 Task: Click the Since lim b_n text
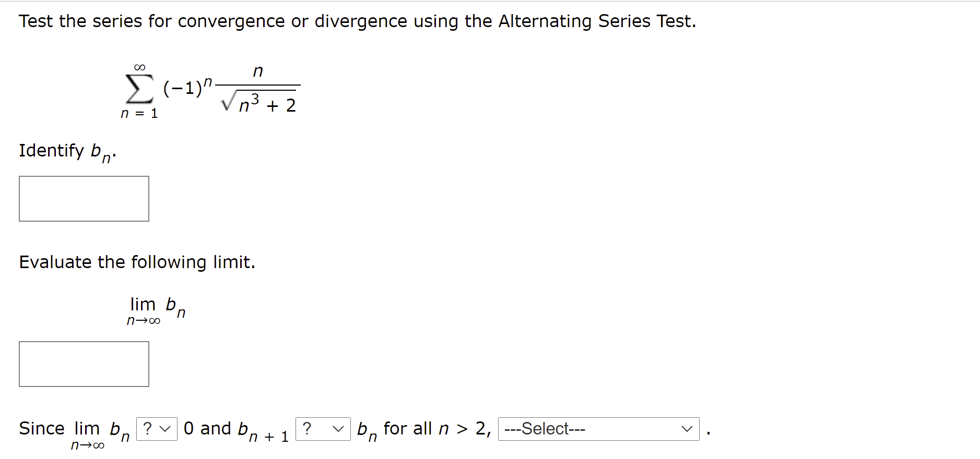74,434
